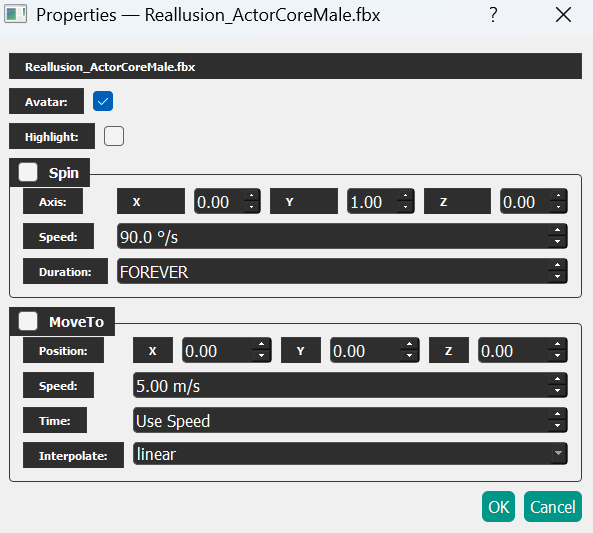This screenshot has height=533, width=593.
Task: Click OK to apply properties
Action: tap(498, 507)
